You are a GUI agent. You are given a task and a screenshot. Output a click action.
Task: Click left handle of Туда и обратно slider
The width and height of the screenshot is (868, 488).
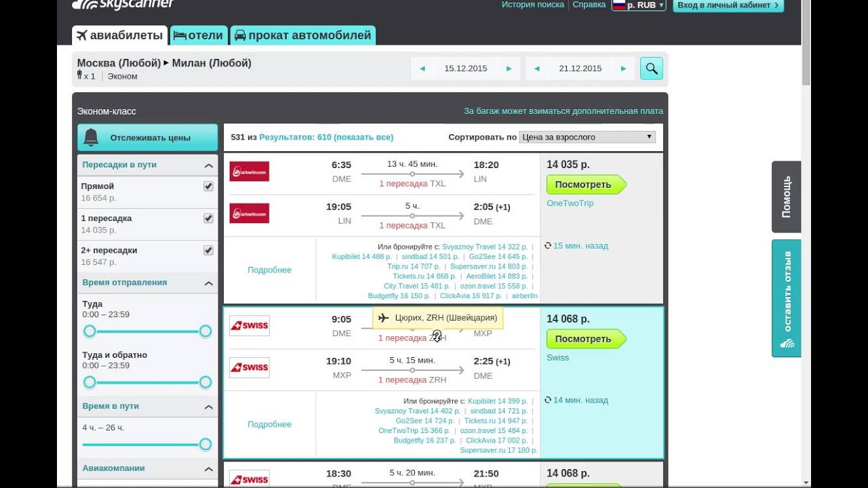(90, 382)
